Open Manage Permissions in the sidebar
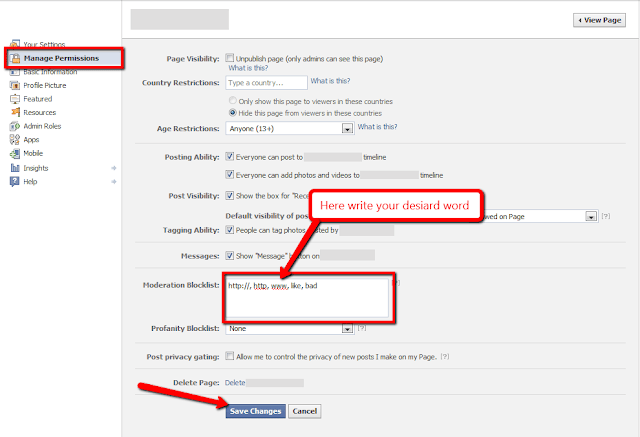Viewport: 640px width, 437px height. click(x=64, y=58)
